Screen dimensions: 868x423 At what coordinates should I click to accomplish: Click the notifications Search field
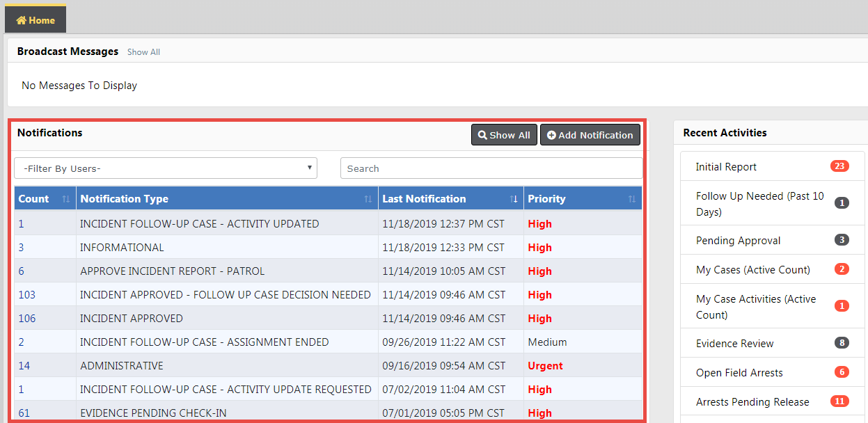tap(491, 168)
